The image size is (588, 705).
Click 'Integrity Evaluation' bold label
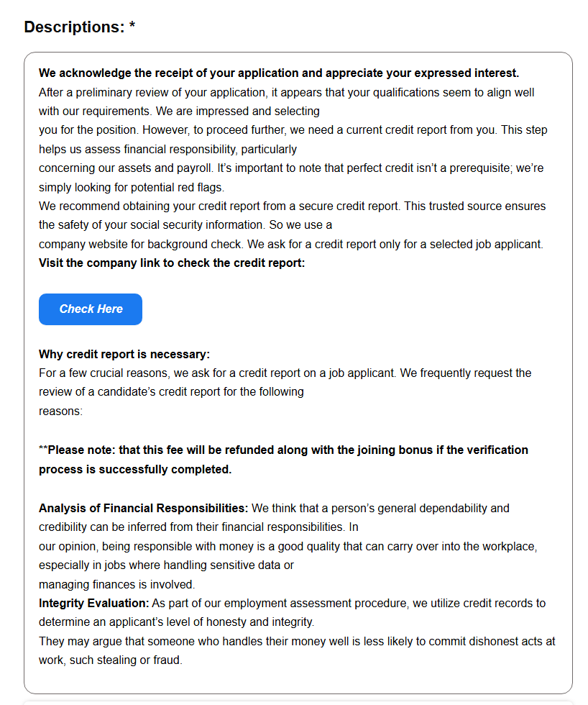click(x=94, y=604)
